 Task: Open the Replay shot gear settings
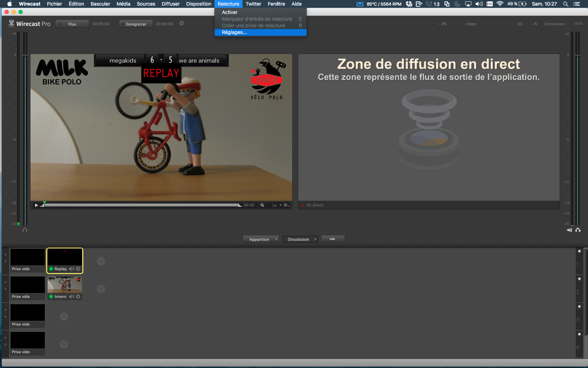pyautogui.click(x=78, y=269)
